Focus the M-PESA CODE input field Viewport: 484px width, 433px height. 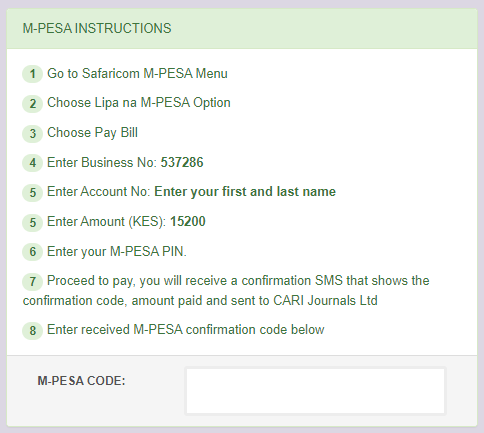pyautogui.click(x=315, y=391)
